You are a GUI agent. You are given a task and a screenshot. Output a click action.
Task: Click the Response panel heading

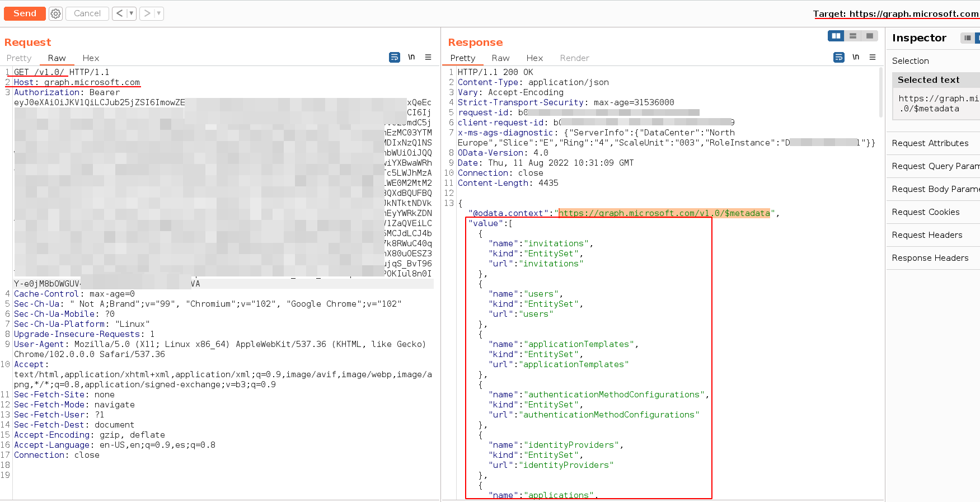pos(475,43)
